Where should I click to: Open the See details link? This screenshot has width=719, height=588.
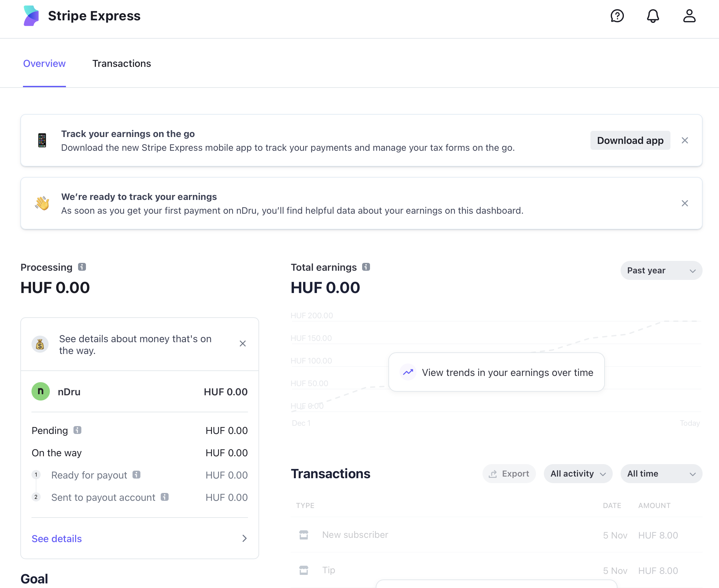point(57,539)
